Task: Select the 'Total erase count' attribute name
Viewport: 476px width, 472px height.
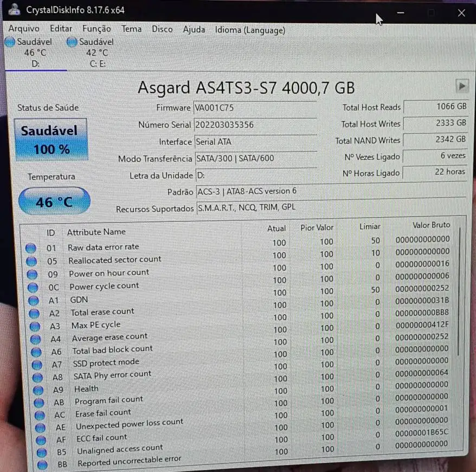Action: [x=102, y=312]
